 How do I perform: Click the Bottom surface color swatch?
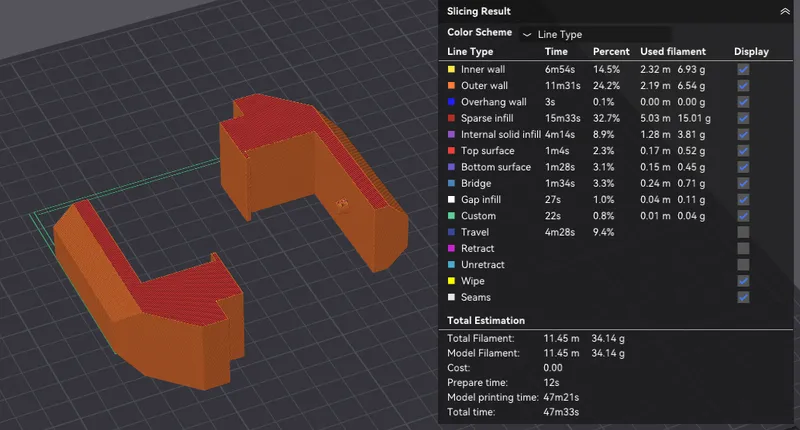451,167
